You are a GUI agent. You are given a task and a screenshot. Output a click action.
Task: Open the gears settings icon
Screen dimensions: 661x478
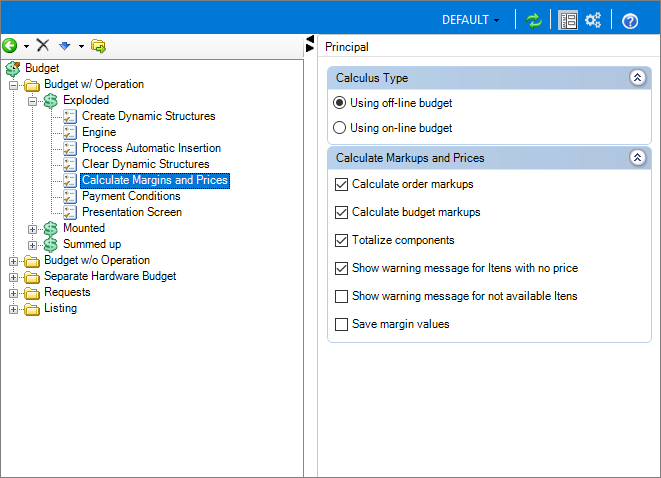(593, 20)
